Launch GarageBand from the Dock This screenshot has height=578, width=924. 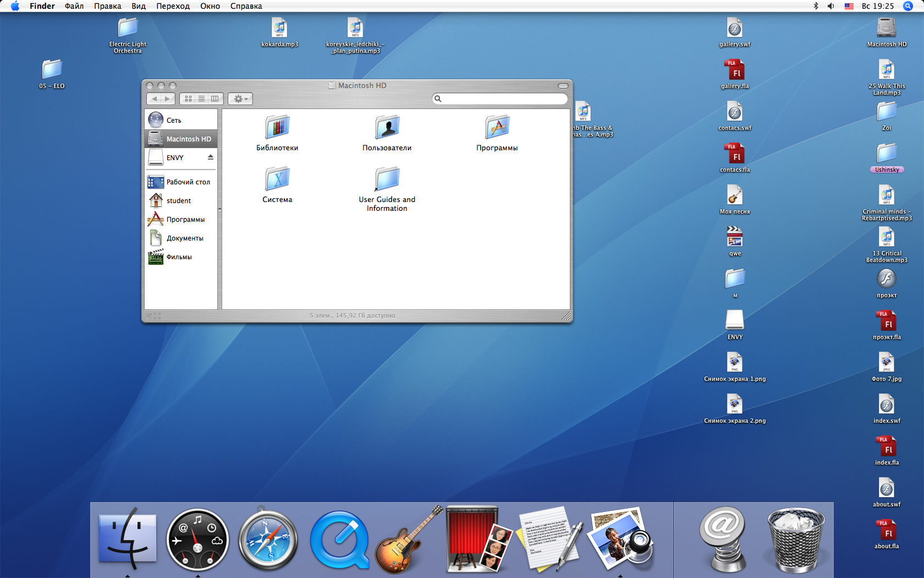tap(408, 539)
